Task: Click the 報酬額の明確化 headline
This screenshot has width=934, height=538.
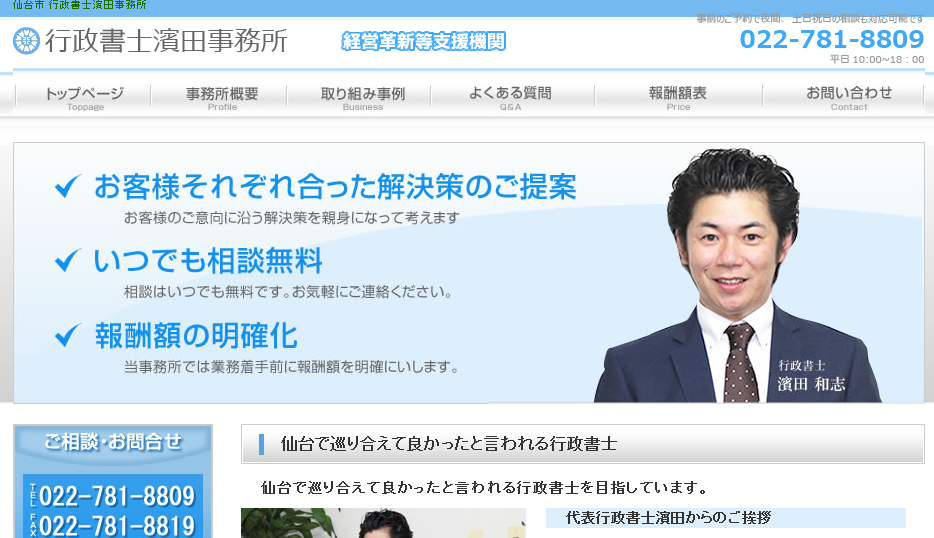Action: 196,335
